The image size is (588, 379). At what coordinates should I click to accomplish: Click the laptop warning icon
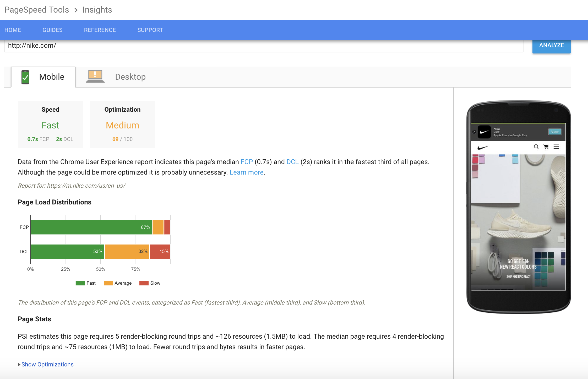(95, 77)
